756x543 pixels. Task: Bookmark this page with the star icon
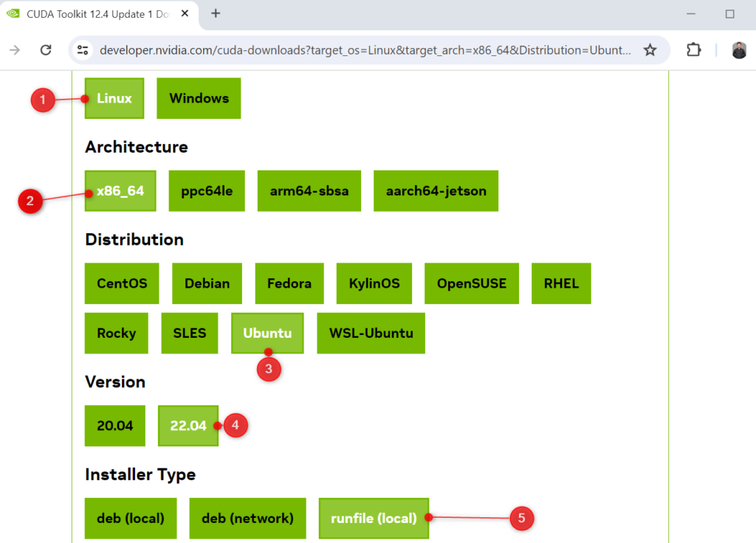point(650,50)
